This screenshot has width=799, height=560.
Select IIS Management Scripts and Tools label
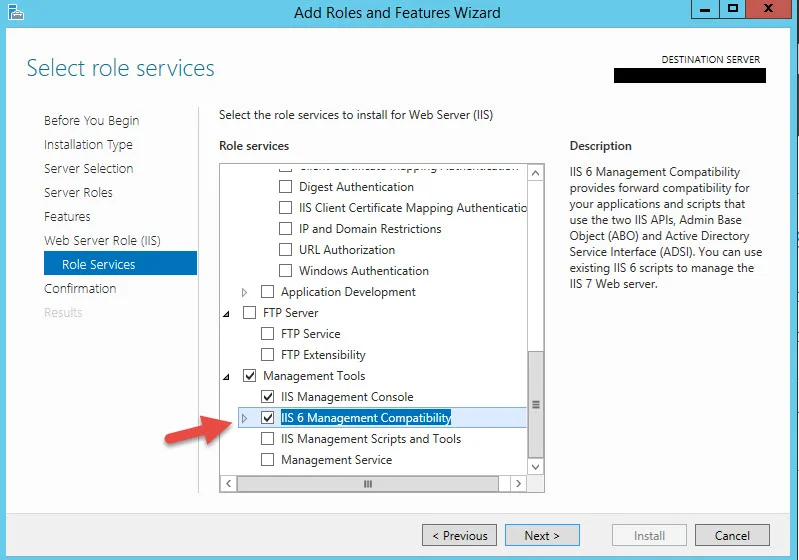370,439
